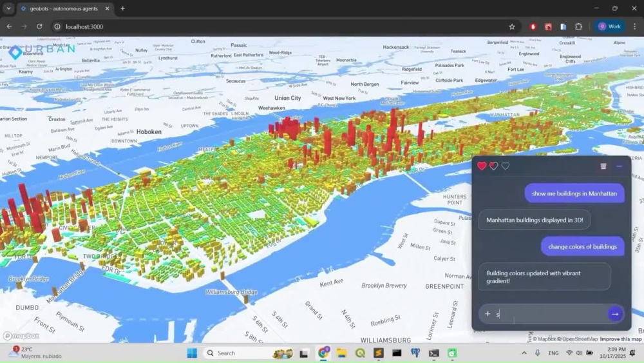The height and width of the screenshot is (363, 644).
Task: Click the half-filled second heart icon
Action: pos(494,166)
